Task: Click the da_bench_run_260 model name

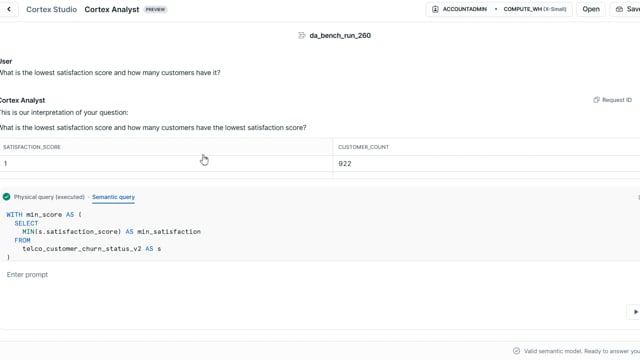Action: point(340,36)
